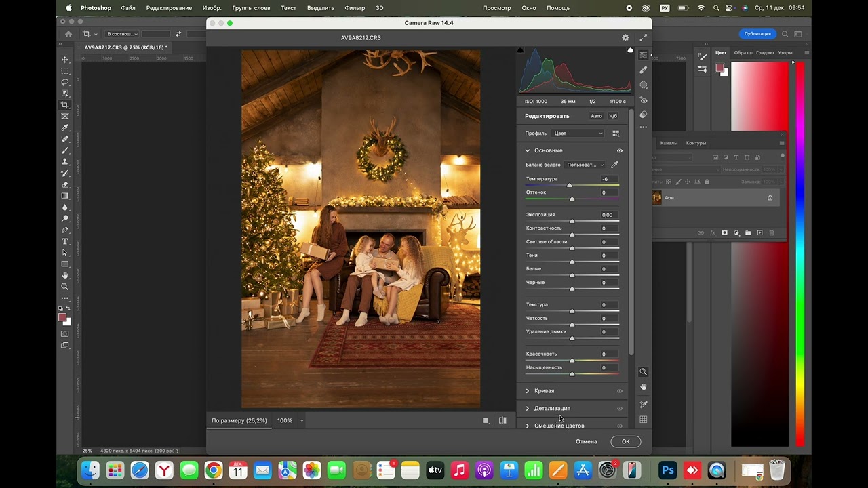Toggle visibility of Кривая panel edits
The width and height of the screenshot is (868, 488).
[620, 391]
